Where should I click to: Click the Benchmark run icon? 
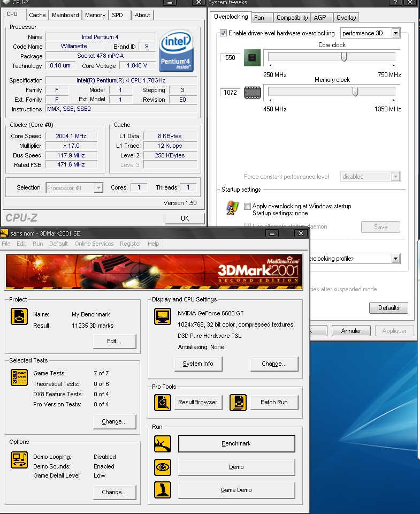pyautogui.click(x=163, y=444)
